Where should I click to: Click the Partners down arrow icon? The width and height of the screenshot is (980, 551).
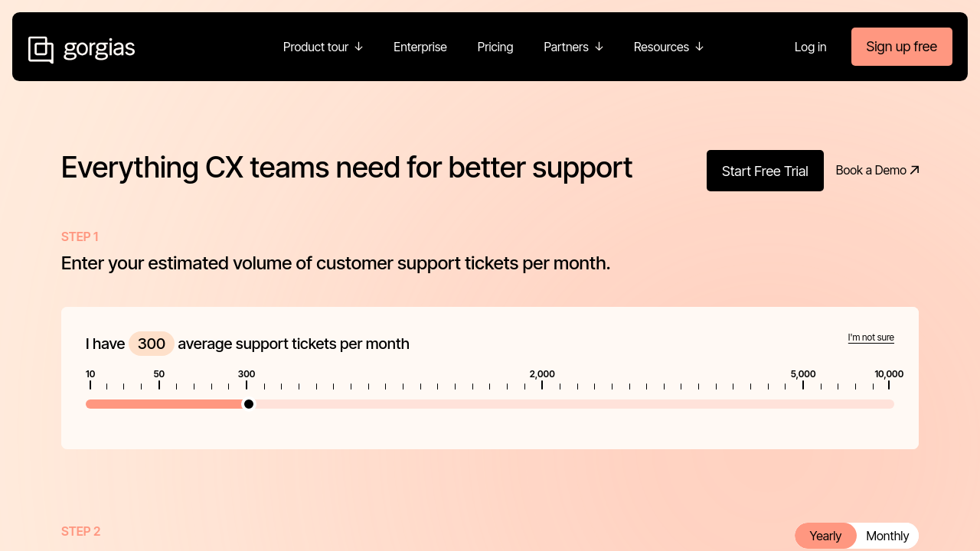(599, 47)
